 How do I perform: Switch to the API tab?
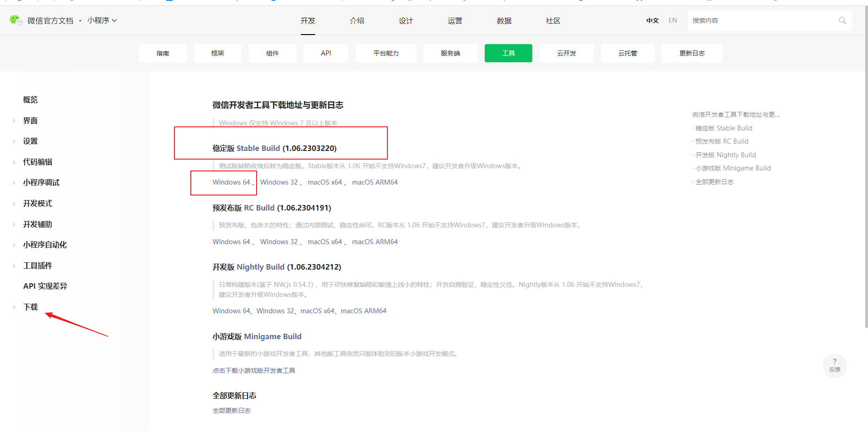[326, 53]
